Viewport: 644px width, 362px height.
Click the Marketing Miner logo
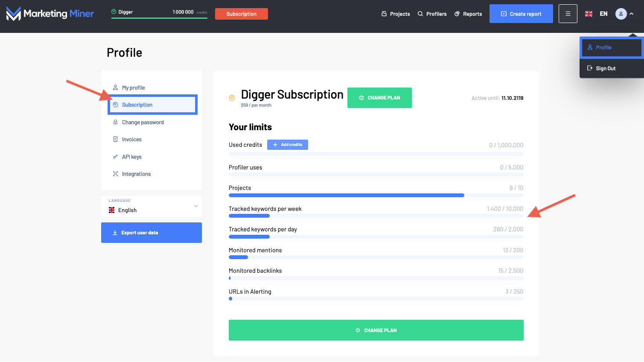pyautogui.click(x=50, y=14)
